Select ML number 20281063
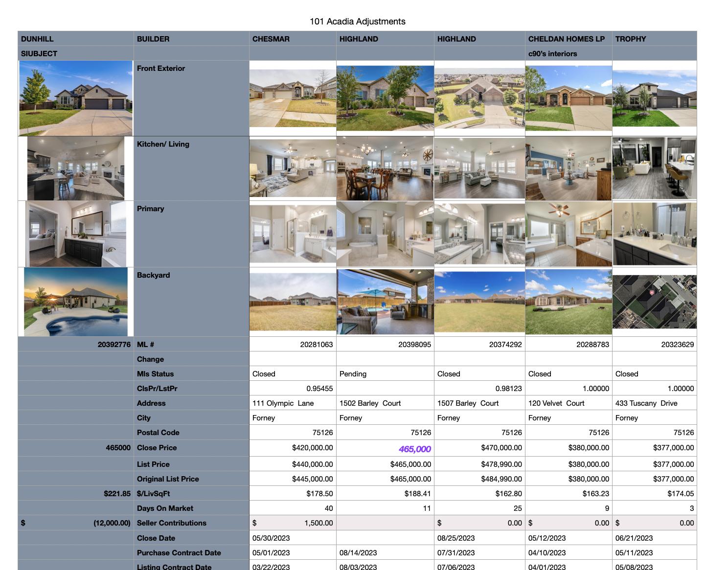728x570 pixels. (x=317, y=345)
